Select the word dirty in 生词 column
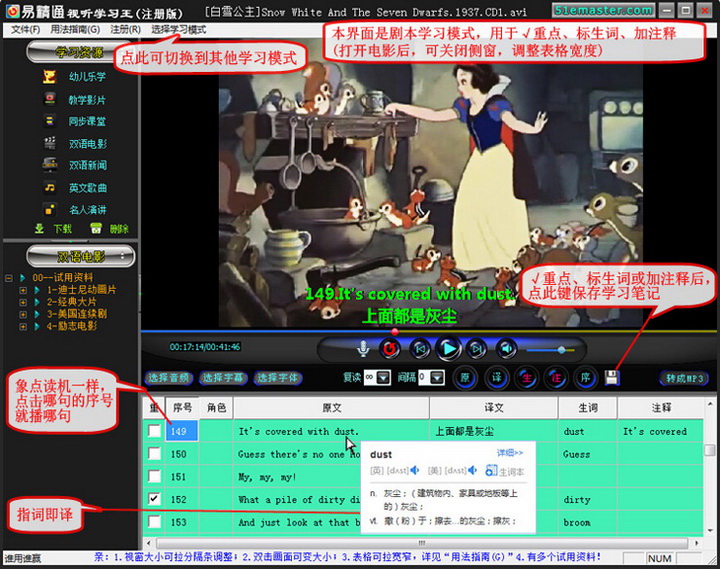Screen dimensions: 720x569 pos(577,500)
